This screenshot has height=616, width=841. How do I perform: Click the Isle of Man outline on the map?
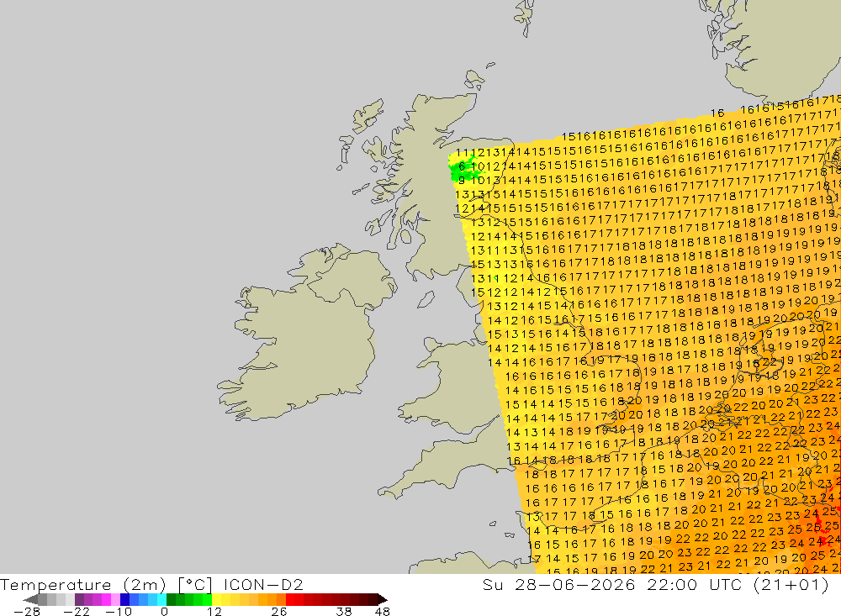point(426,299)
